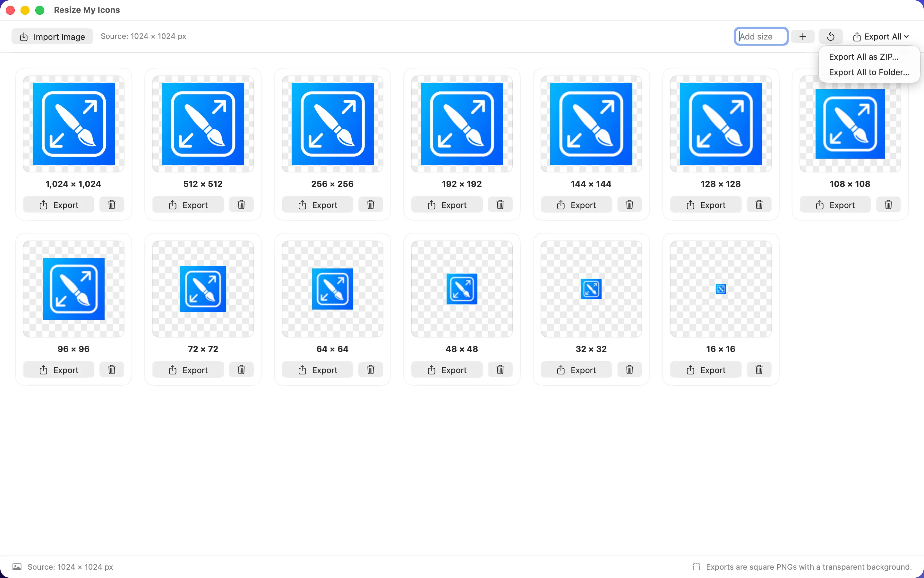
Task: Click the reset sizes circular arrow icon
Action: 830,36
